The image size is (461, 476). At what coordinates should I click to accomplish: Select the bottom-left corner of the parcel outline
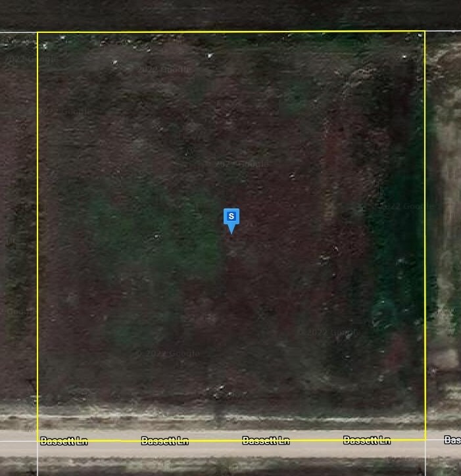pos(38,439)
